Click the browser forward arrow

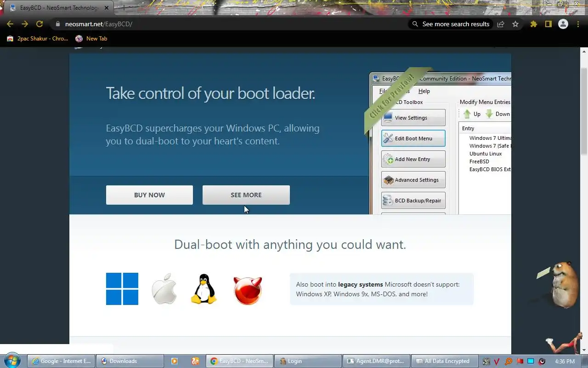click(25, 24)
